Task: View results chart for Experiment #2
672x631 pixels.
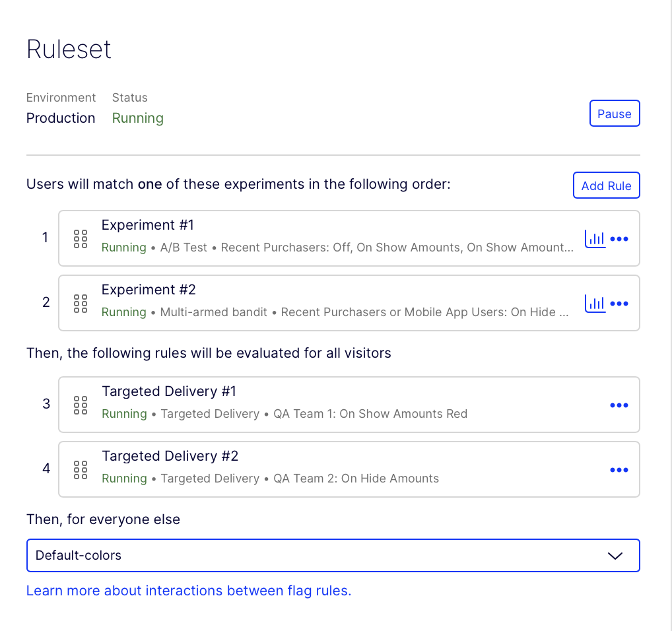Action: click(595, 304)
